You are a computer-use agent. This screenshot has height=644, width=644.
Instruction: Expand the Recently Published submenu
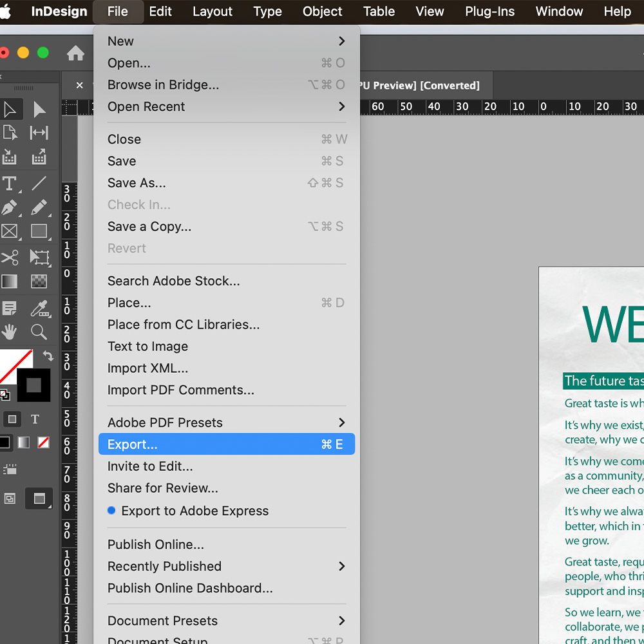227,566
